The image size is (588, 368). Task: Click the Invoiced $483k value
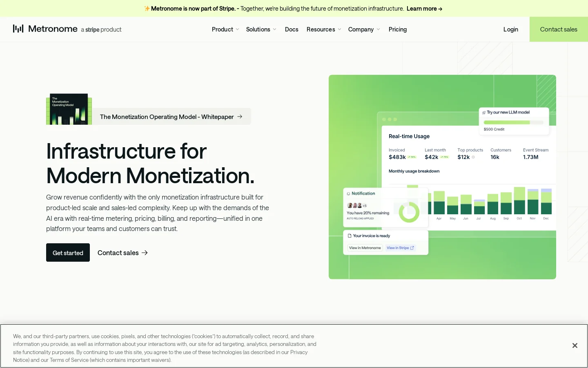pos(397,157)
